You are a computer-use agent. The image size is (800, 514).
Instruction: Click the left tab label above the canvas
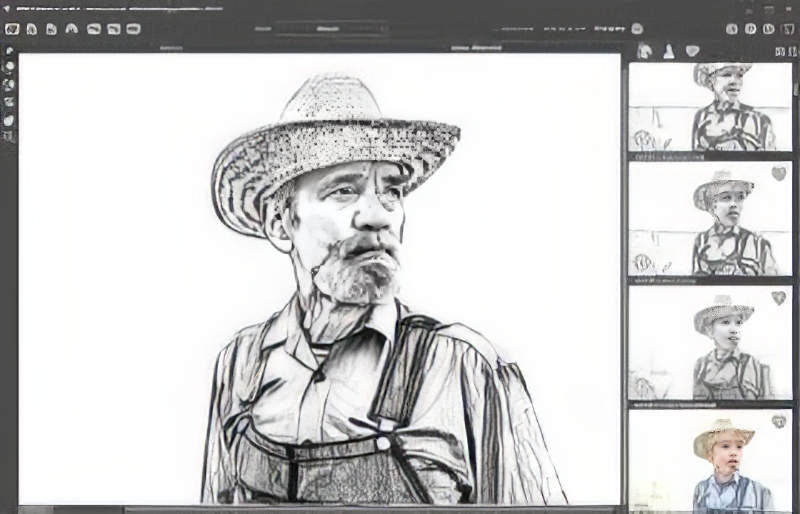(171, 48)
